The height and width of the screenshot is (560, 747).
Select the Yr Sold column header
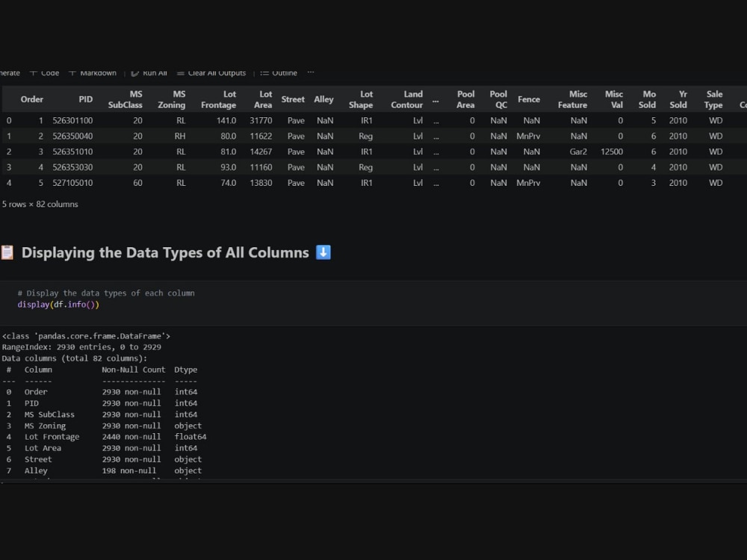point(678,99)
